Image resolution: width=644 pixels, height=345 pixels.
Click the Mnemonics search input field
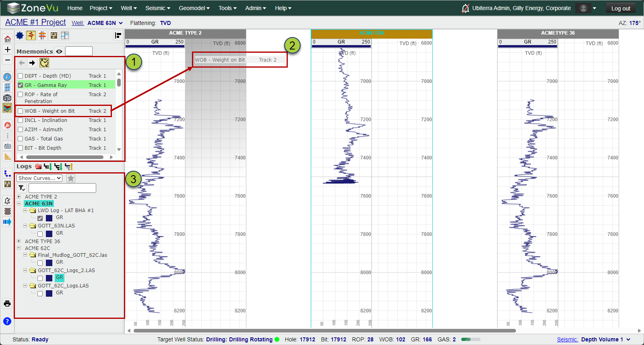coord(79,51)
